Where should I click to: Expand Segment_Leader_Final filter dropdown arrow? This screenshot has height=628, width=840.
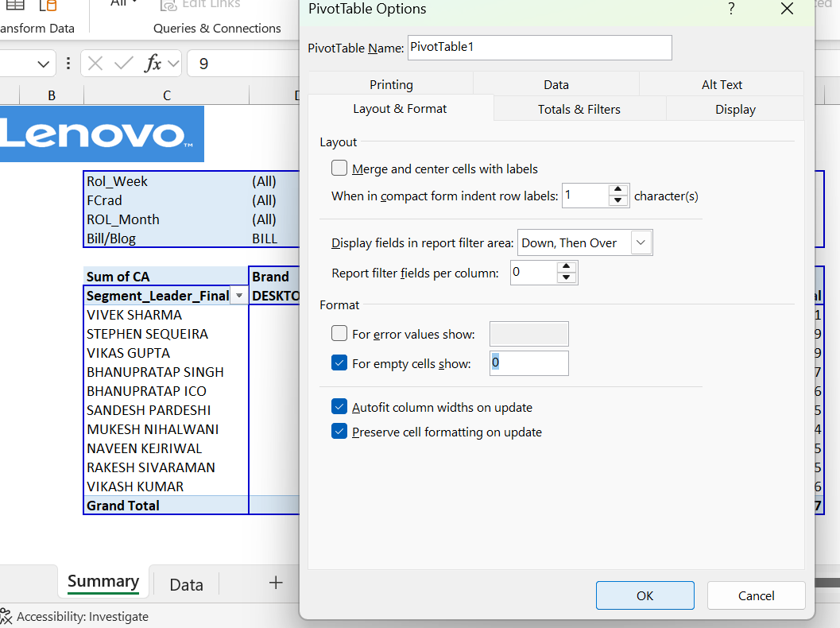pyautogui.click(x=238, y=296)
